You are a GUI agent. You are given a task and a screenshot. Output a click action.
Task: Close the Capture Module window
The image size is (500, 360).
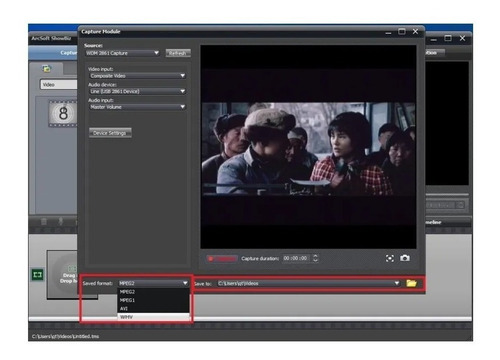coord(415,31)
